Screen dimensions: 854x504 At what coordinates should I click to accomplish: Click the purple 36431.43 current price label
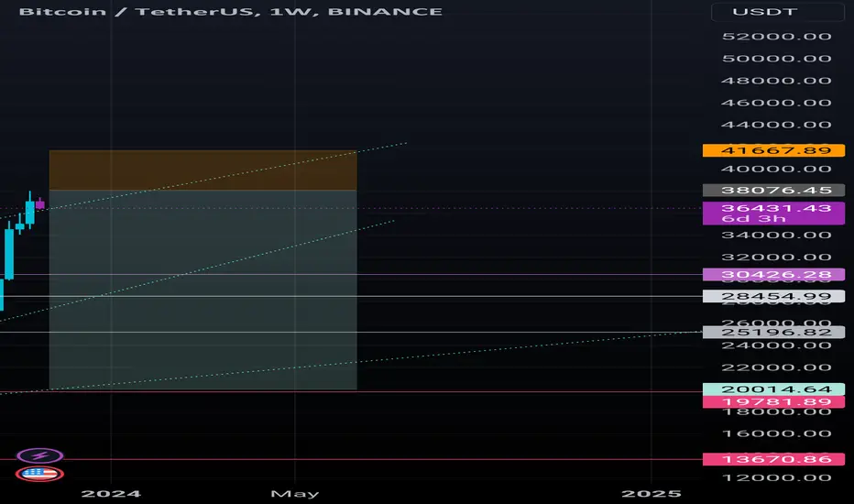(x=768, y=210)
